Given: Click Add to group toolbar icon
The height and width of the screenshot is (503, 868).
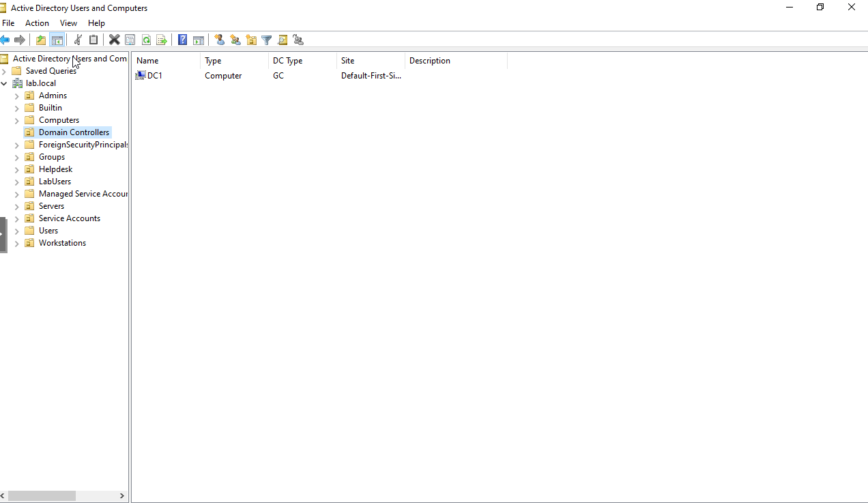Looking at the screenshot, I should click(298, 40).
